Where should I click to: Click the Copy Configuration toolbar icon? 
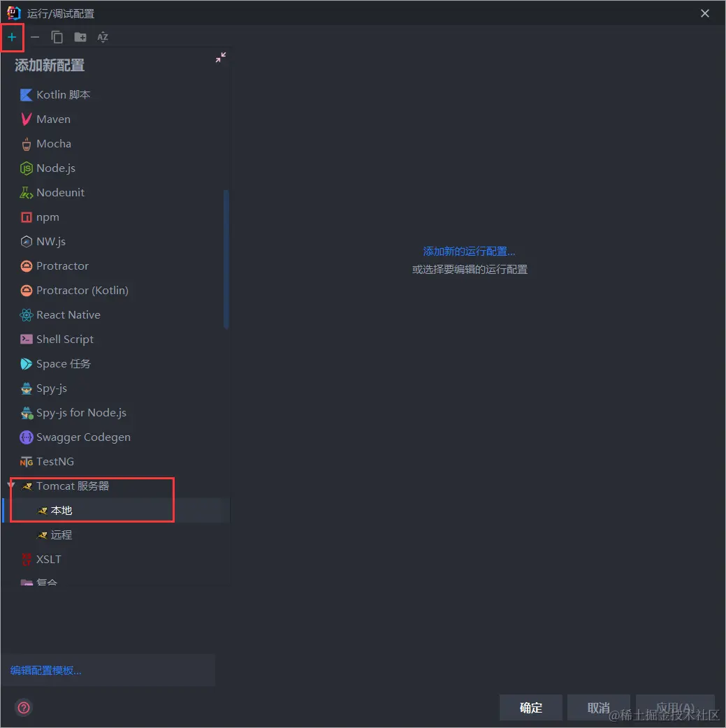pyautogui.click(x=57, y=37)
